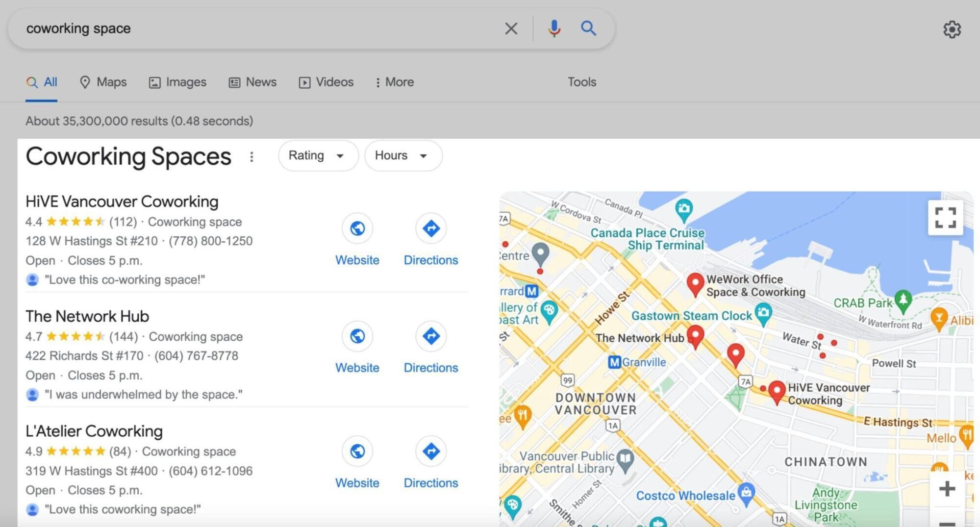Get directions to HiVE Vancouver Coworking

pyautogui.click(x=431, y=228)
